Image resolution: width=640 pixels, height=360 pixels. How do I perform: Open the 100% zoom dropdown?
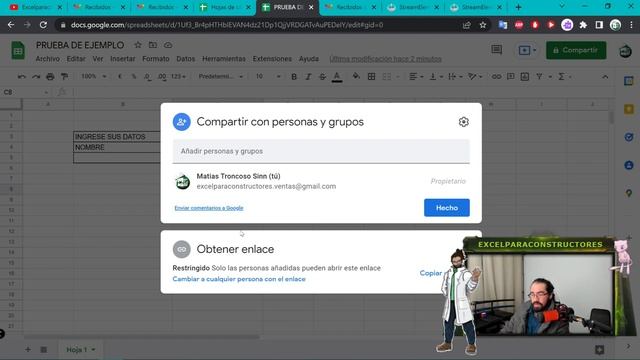93,76
